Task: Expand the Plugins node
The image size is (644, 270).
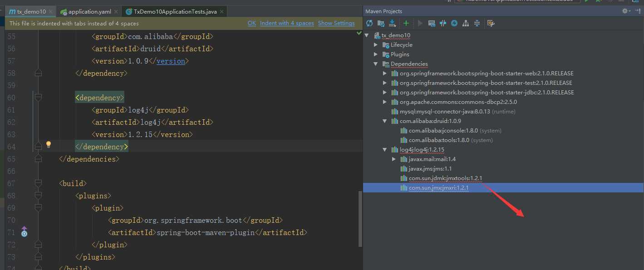Action: pyautogui.click(x=376, y=54)
